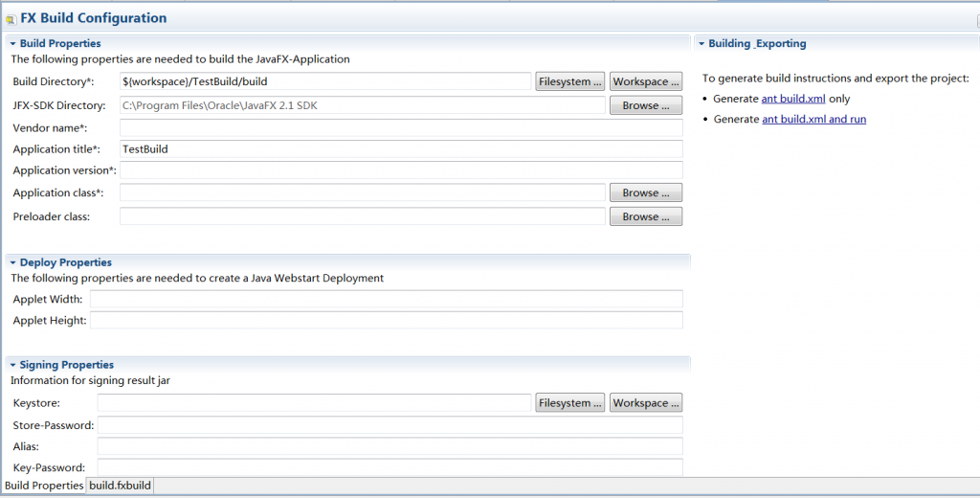Screen dimensions: 980x498
Task: Switch to the build.fxbuild tab
Action: pos(120,486)
